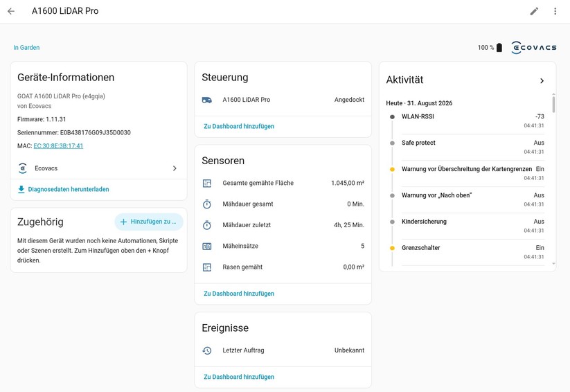Open the Gesamte gemähte Fläche sensor
Screen dimensions: 570x392
tap(283, 184)
